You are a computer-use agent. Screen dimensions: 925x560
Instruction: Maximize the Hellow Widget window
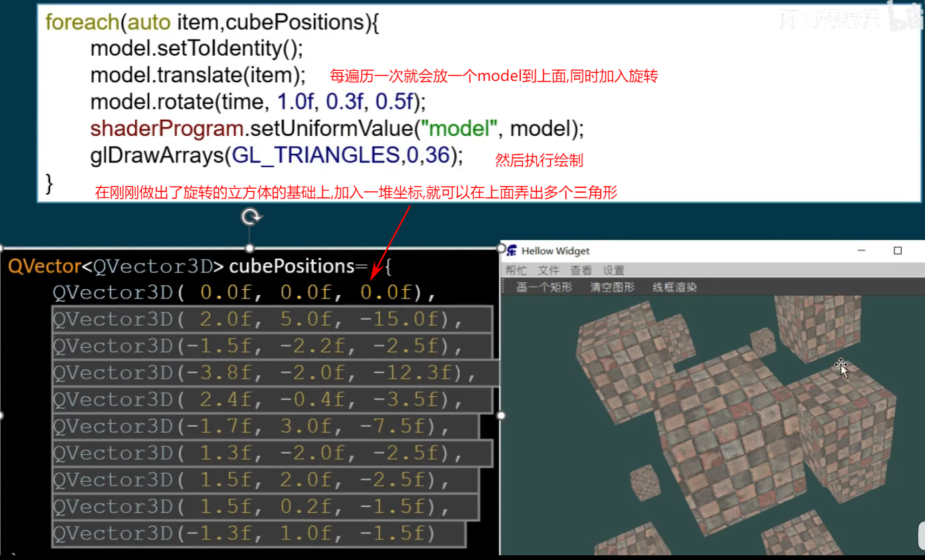click(898, 251)
